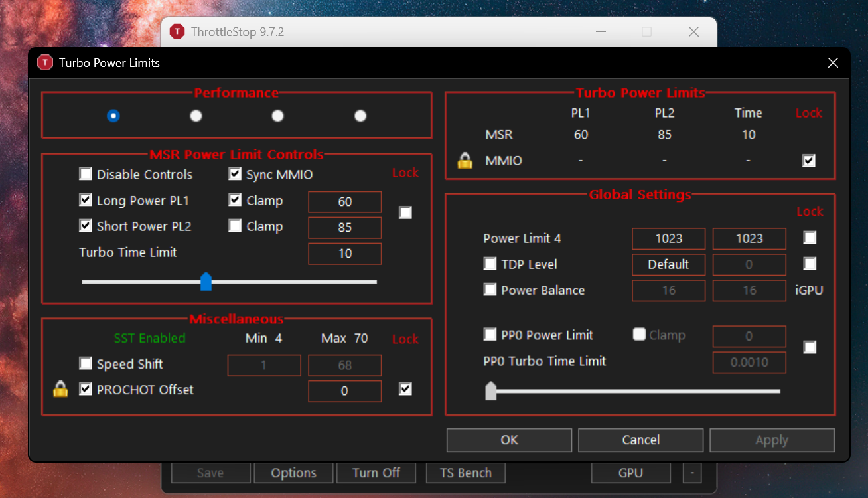Uncheck Short Power PL2
The width and height of the screenshot is (868, 498).
(x=86, y=226)
